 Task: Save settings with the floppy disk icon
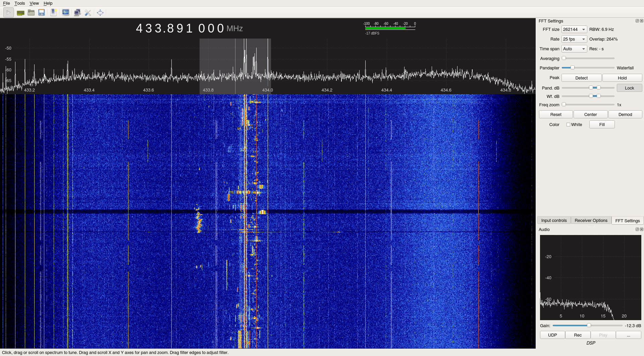coord(42,13)
